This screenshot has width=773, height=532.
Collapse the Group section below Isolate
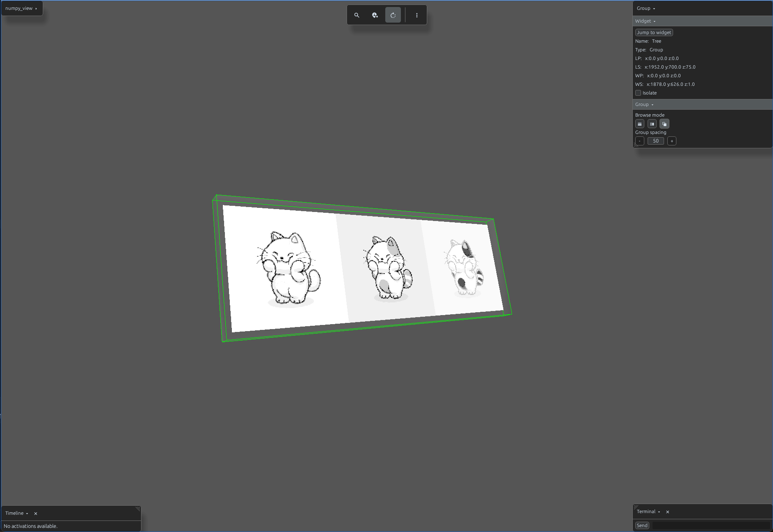[644, 104]
